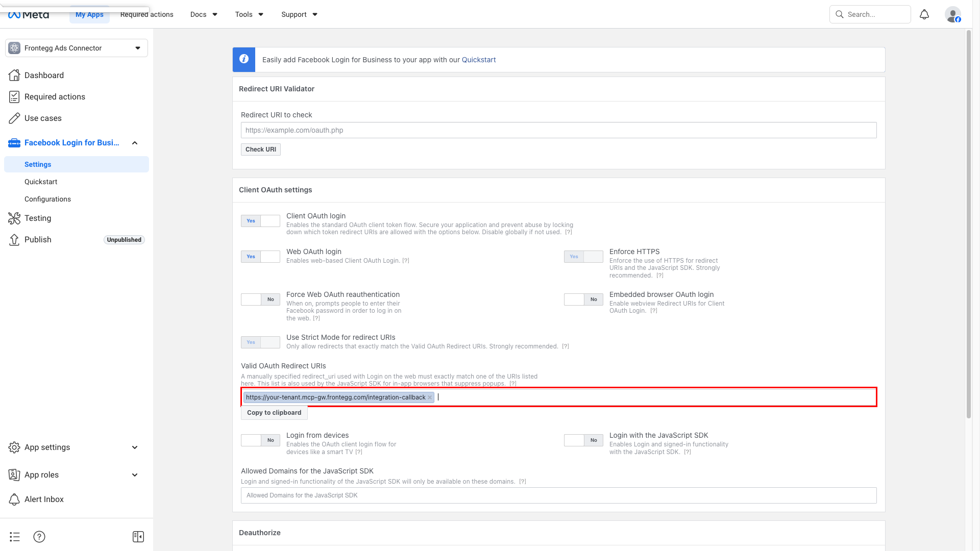This screenshot has width=980, height=551.
Task: Toggle Use Strict Mode for redirect URIs
Action: 260,342
